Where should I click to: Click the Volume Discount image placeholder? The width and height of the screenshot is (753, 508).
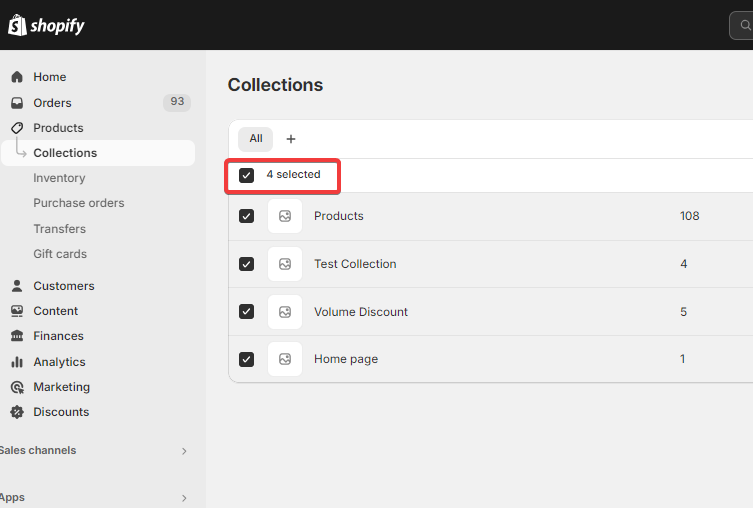285,312
